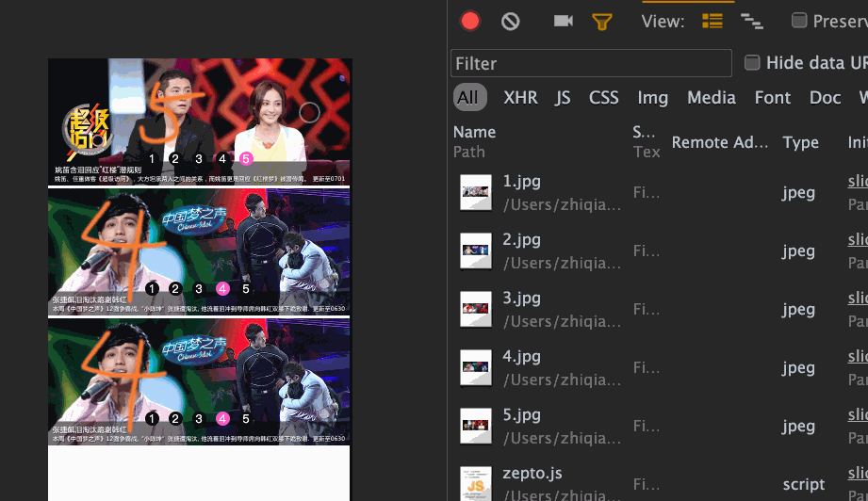
Task: Select the 4.jpg request name
Action: [x=521, y=357]
